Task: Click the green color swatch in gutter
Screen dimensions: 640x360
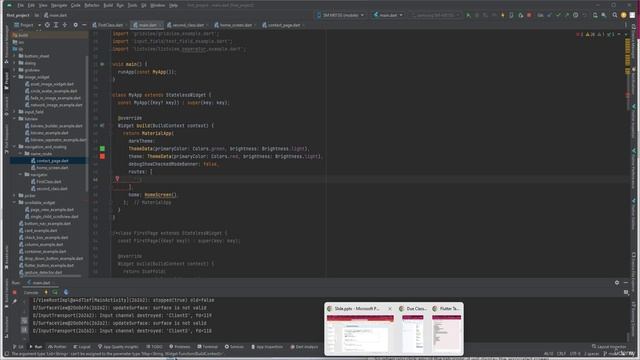Action: (x=102, y=149)
